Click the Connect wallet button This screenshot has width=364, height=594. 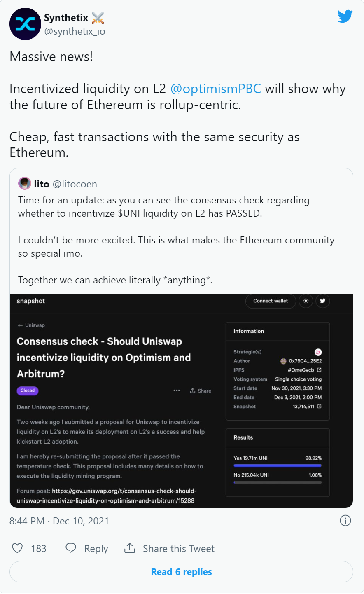(271, 301)
